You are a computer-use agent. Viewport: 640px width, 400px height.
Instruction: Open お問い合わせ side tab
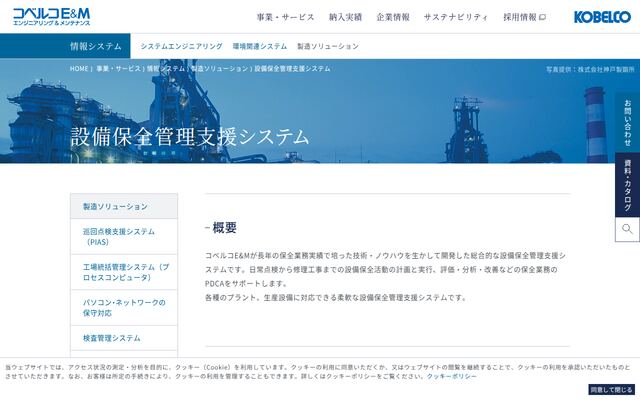pos(627,122)
